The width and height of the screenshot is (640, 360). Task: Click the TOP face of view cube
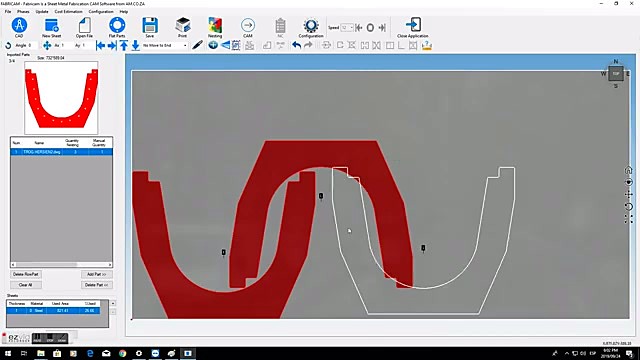click(x=616, y=74)
